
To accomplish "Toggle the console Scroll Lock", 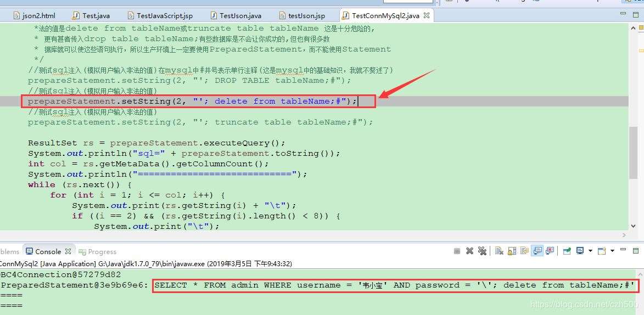I will [512, 251].
